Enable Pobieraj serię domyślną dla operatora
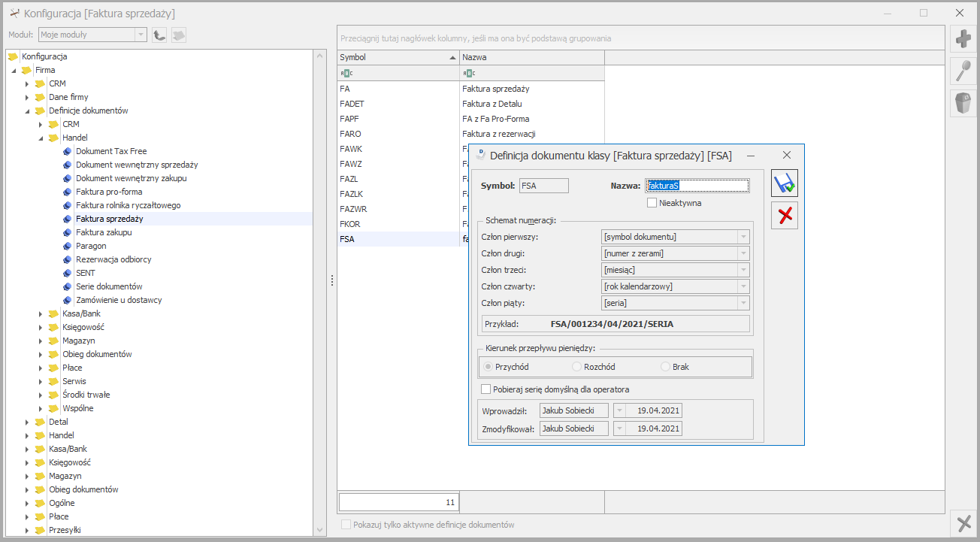 (x=485, y=389)
